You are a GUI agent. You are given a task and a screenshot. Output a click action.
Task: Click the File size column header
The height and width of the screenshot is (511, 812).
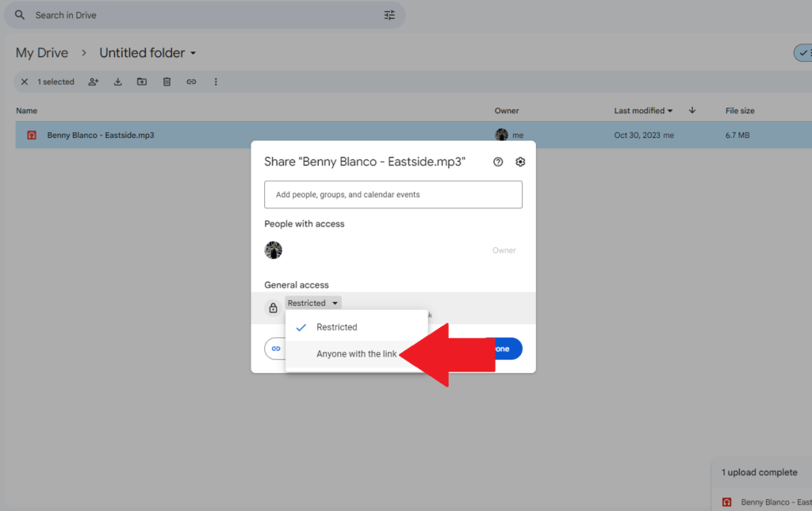[740, 111]
